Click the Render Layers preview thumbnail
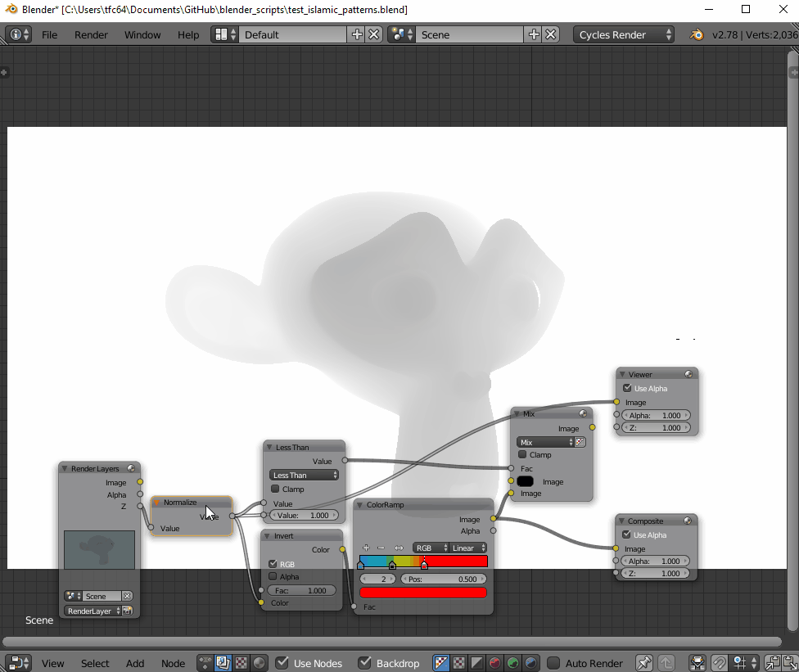 click(x=99, y=549)
